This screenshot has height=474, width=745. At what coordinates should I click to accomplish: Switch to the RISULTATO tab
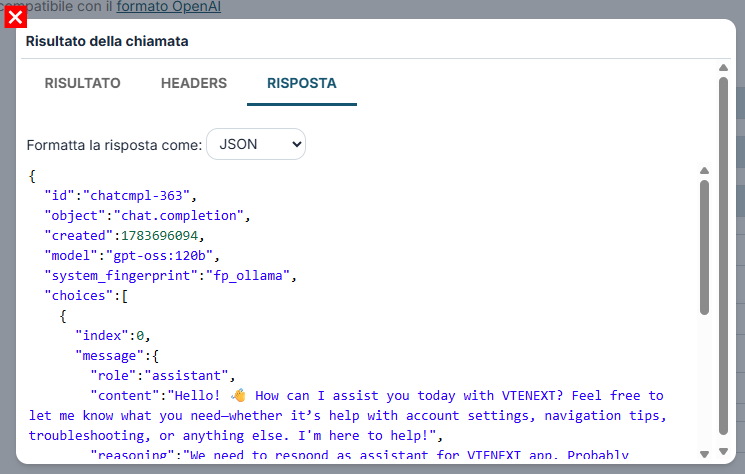click(82, 83)
